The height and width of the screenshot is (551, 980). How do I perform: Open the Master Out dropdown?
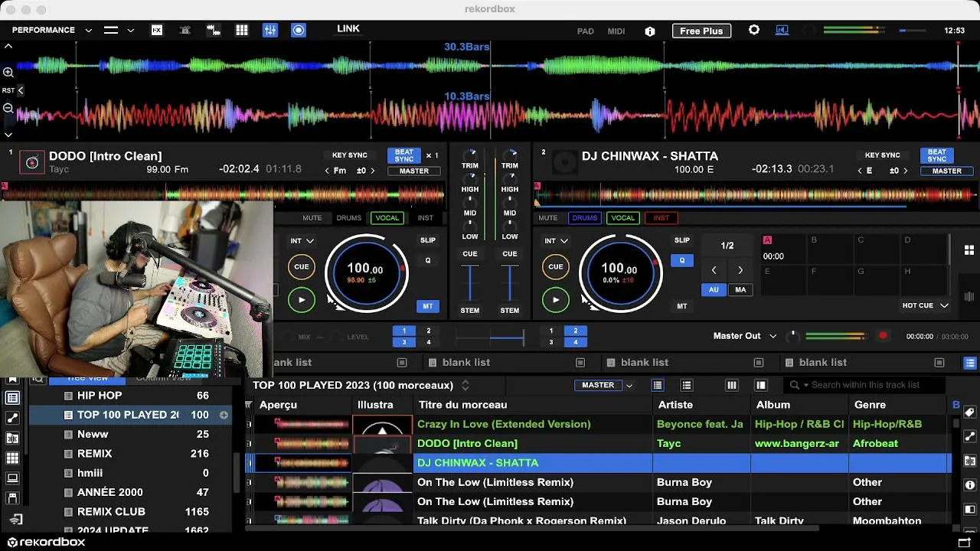tap(745, 336)
